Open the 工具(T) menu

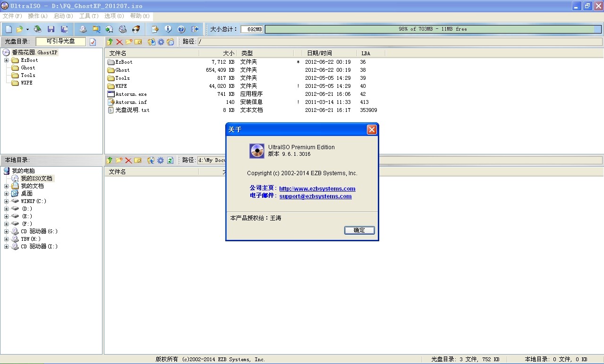[89, 16]
